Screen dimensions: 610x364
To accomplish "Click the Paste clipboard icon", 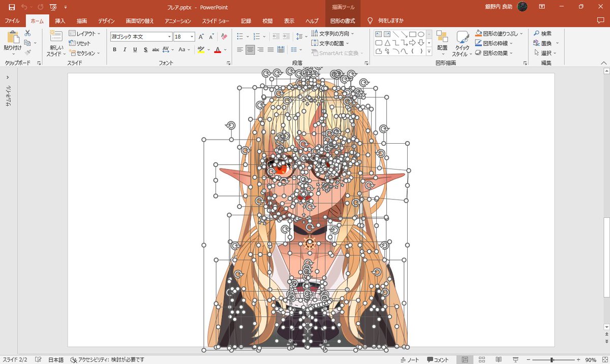I will tap(13, 37).
